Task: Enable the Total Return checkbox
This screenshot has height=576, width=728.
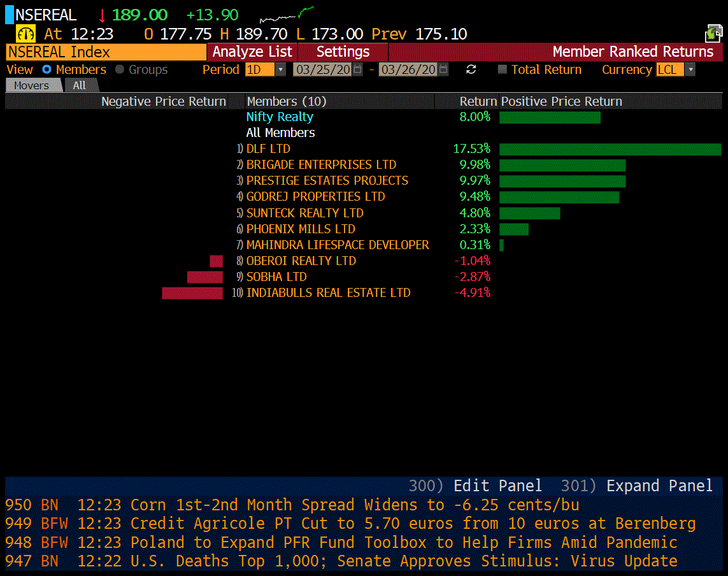Action: click(502, 69)
